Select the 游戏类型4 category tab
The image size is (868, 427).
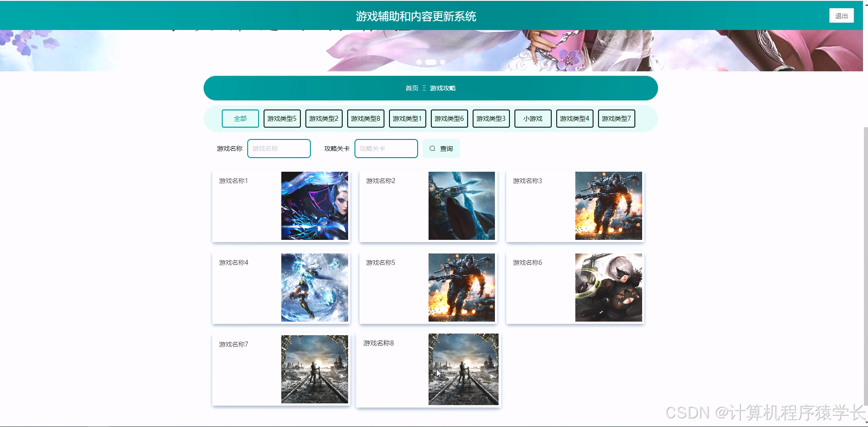pyautogui.click(x=575, y=119)
